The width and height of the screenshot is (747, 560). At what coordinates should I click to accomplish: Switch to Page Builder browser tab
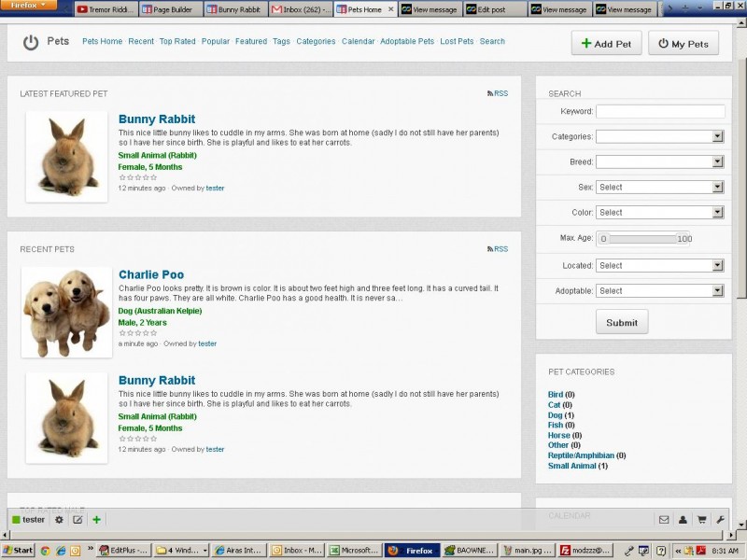tap(171, 9)
